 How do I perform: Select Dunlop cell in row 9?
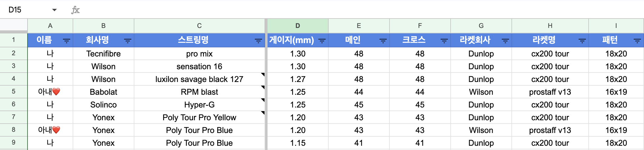481,143
